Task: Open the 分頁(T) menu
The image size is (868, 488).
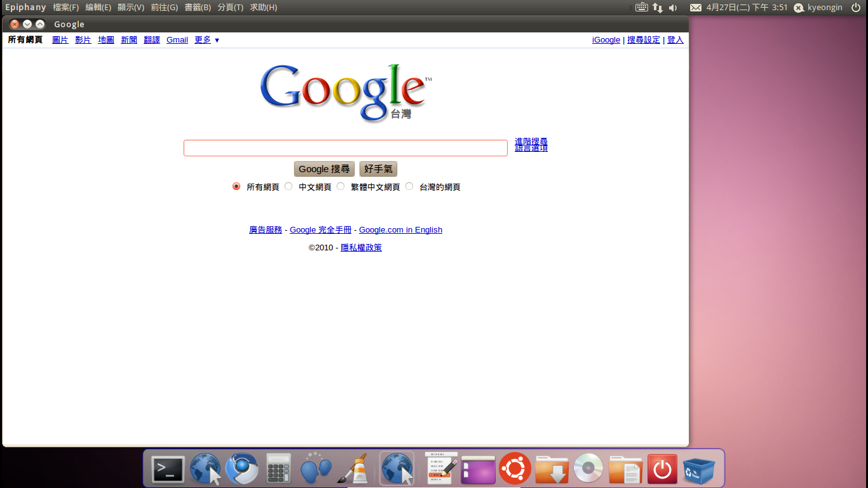Action: pos(230,8)
